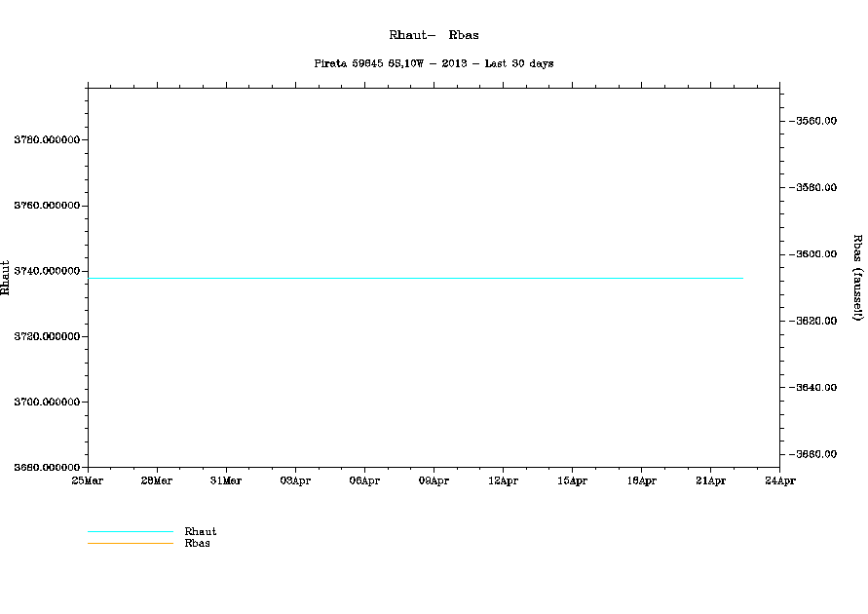Click the 25Mar date on the x-axis
Viewport: 868px width, 614px height.
pos(88,480)
